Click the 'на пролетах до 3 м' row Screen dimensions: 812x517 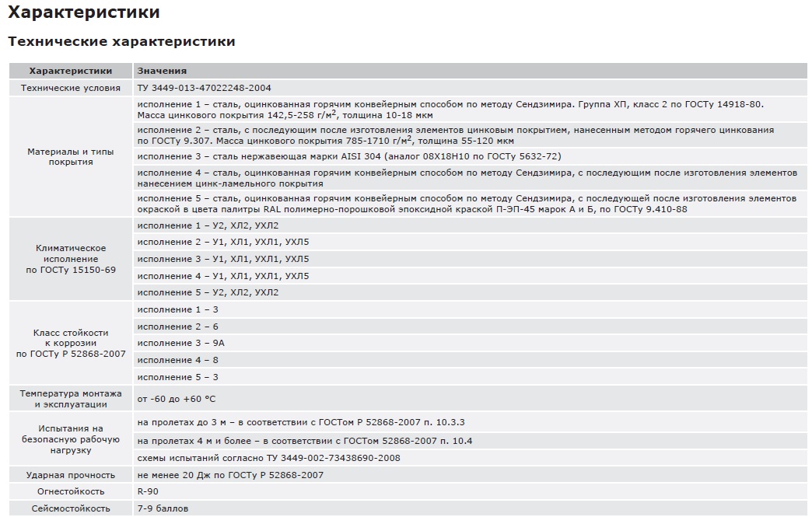pyautogui.click(x=471, y=422)
